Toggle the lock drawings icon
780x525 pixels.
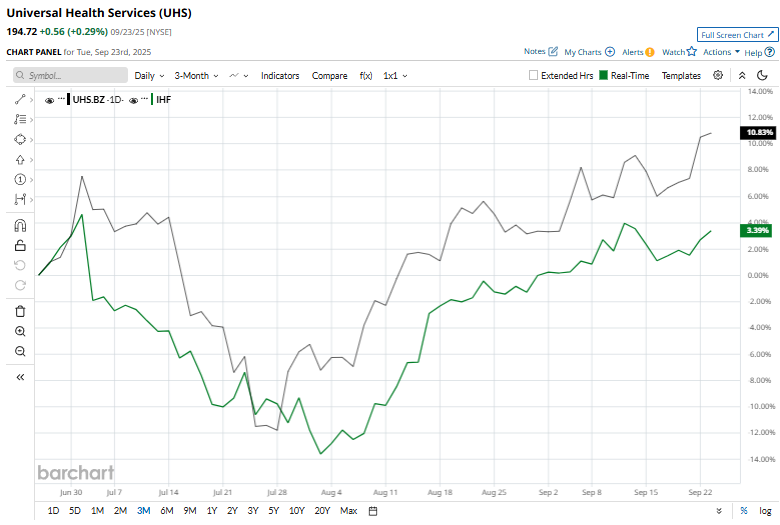[20, 245]
